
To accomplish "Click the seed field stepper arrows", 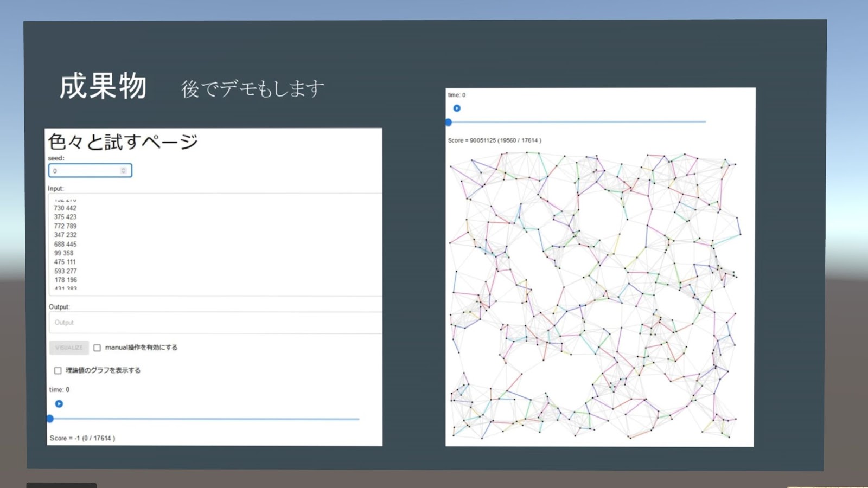I will point(124,171).
